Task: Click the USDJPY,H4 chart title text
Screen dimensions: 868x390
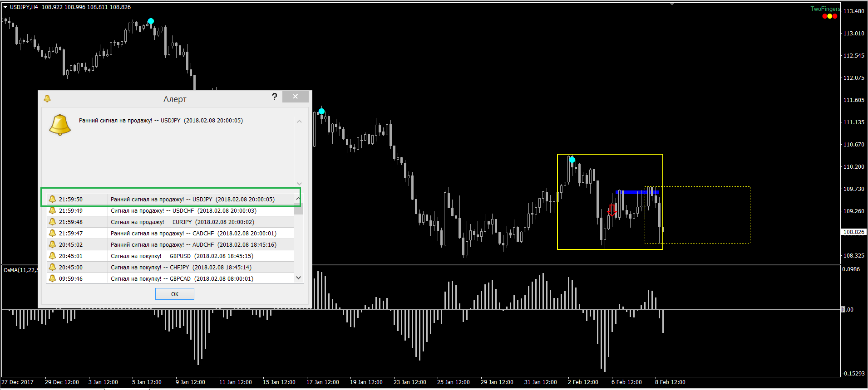Action: pos(24,7)
